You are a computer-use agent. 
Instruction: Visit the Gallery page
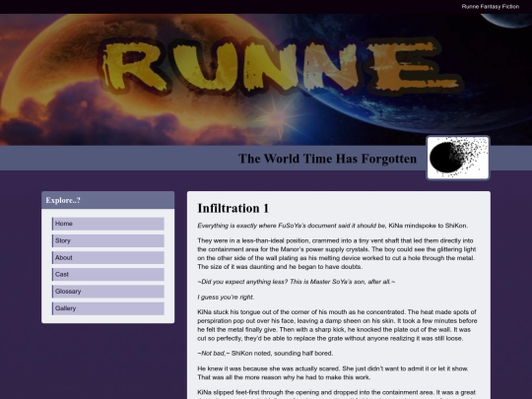point(108,308)
